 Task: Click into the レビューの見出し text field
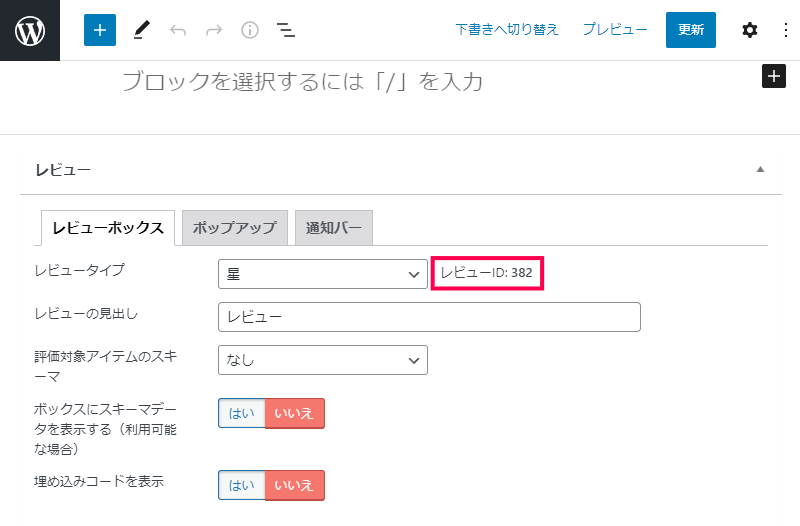(x=428, y=317)
